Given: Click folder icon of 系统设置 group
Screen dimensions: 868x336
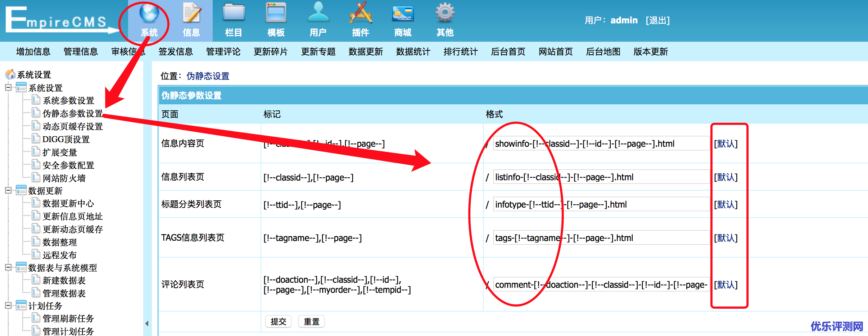Looking at the screenshot, I should pyautogui.click(x=21, y=87).
